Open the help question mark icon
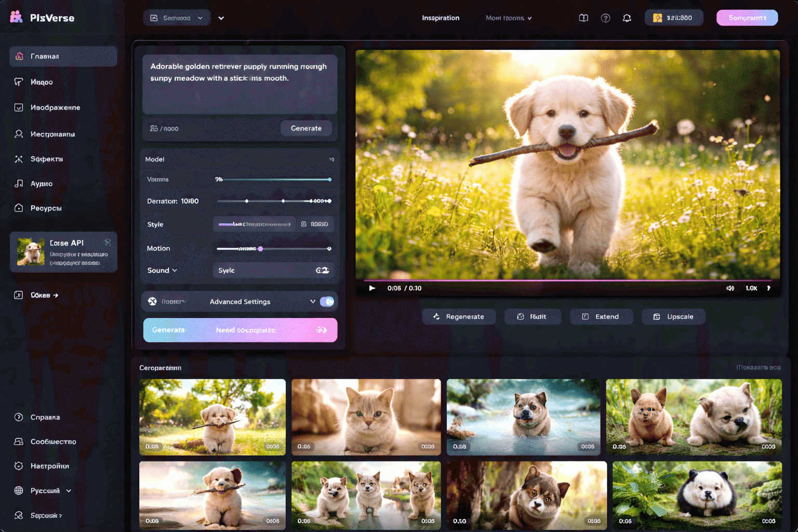798x532 pixels. [605, 18]
